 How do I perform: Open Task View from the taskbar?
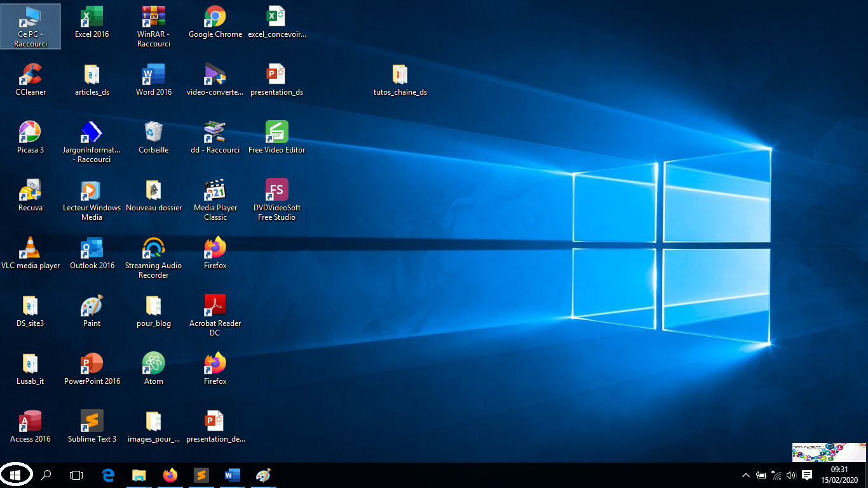[x=76, y=475]
